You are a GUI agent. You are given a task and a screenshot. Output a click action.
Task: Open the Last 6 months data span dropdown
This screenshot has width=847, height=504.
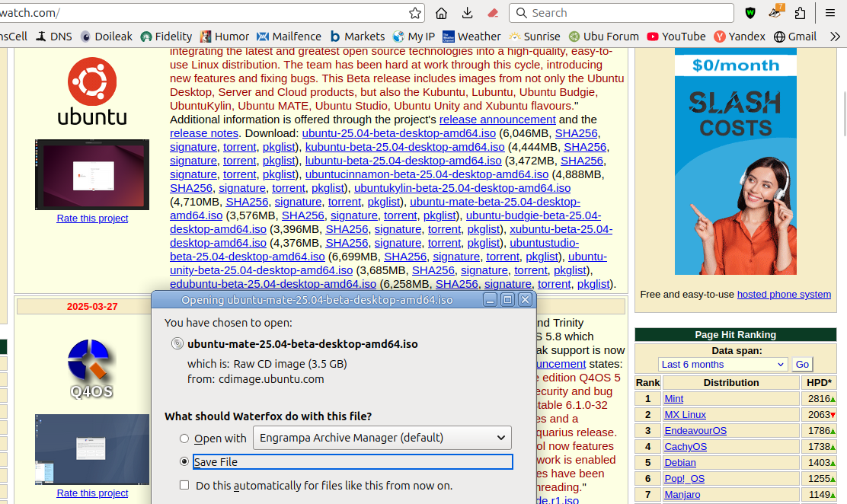[x=722, y=364]
